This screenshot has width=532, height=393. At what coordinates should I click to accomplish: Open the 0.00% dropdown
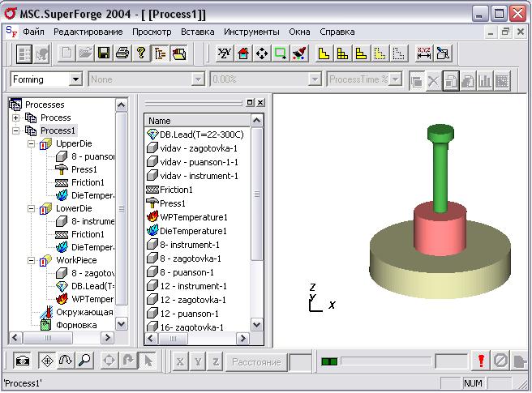click(x=315, y=79)
